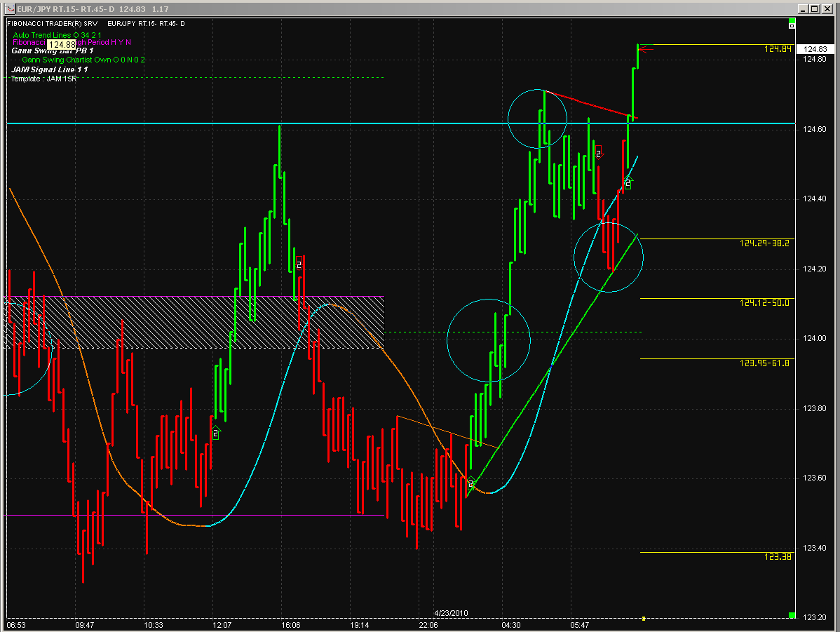Click the Fibonacci High Period indicator label
Screen dimensions: 840x632
72,42
